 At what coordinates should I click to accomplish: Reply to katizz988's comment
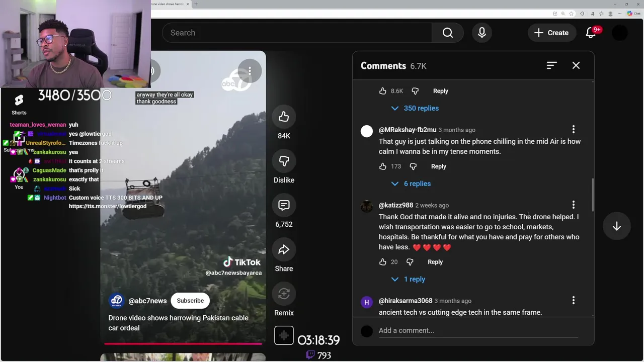point(435,262)
